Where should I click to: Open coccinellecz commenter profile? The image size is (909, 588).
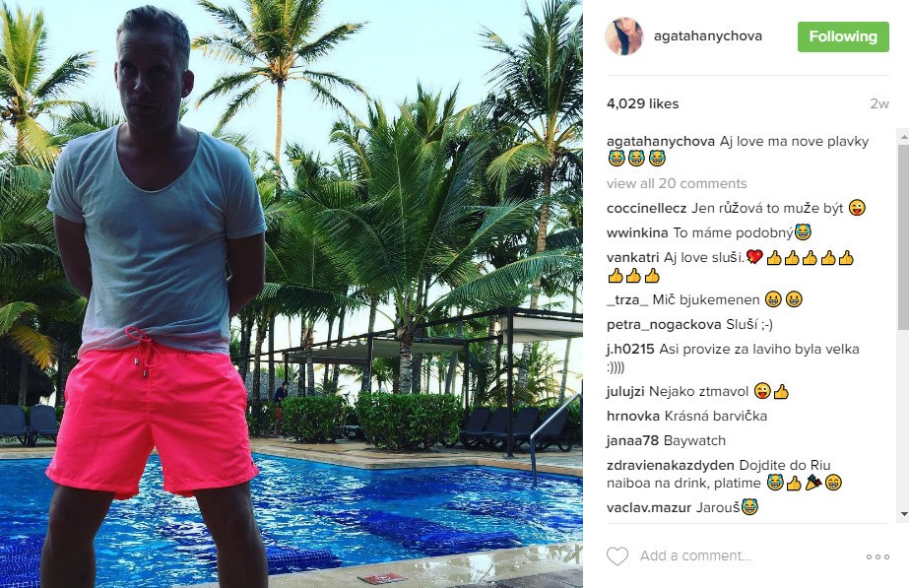(646, 208)
